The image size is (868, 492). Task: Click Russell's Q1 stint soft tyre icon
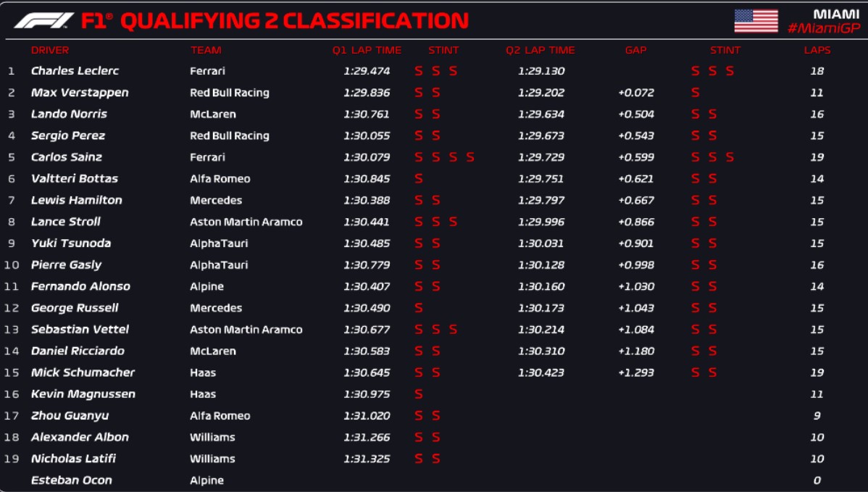[419, 308]
